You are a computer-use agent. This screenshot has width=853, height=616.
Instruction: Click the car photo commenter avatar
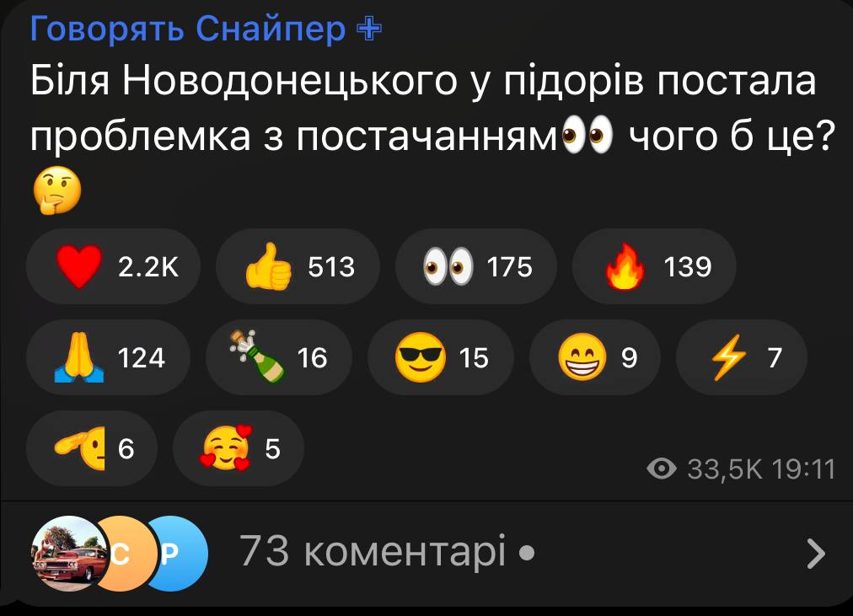click(68, 554)
